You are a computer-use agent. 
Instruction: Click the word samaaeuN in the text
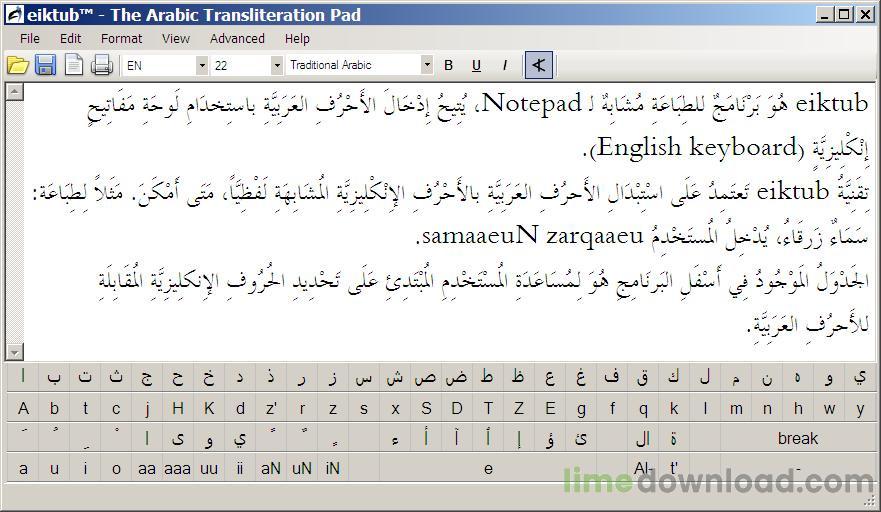click(480, 235)
